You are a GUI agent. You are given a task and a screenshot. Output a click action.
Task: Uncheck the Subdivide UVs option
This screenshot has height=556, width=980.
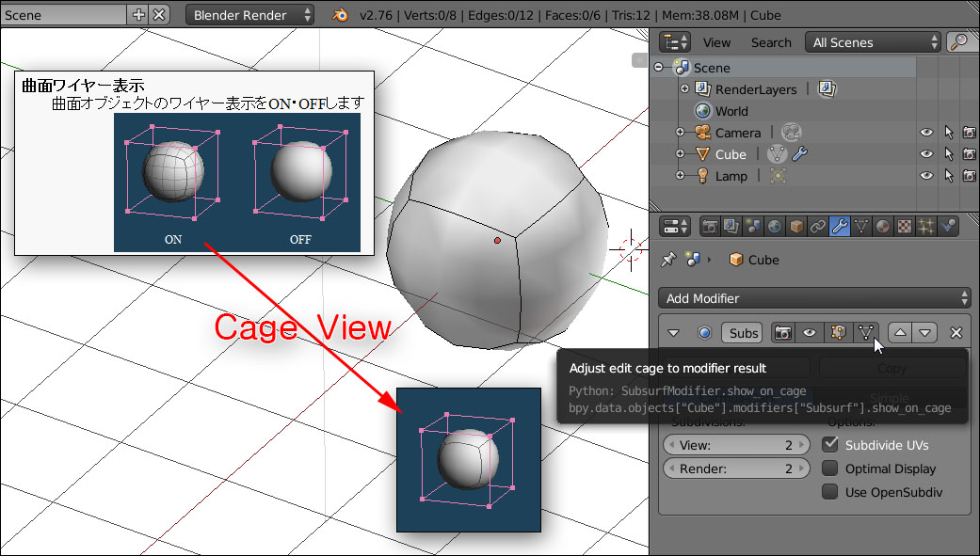(x=830, y=445)
